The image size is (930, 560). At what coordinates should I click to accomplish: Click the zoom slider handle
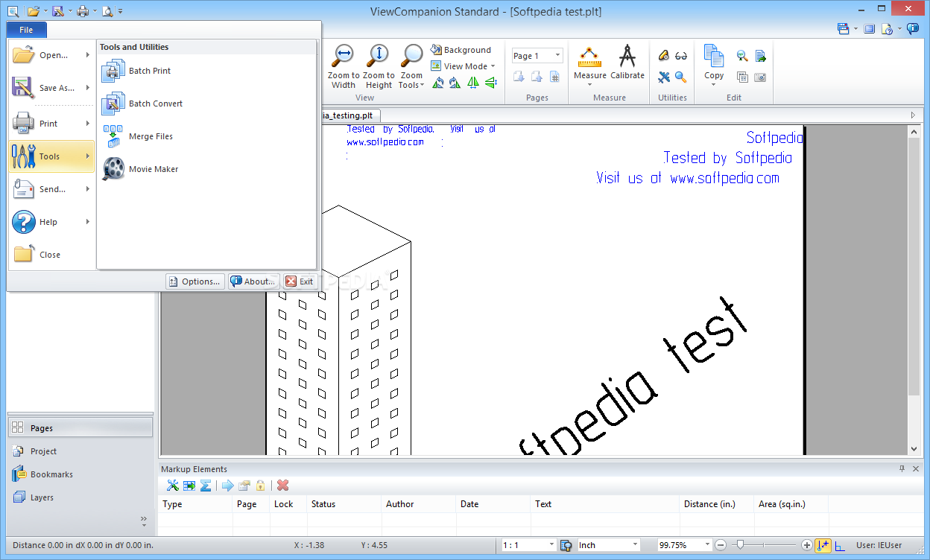tap(738, 545)
